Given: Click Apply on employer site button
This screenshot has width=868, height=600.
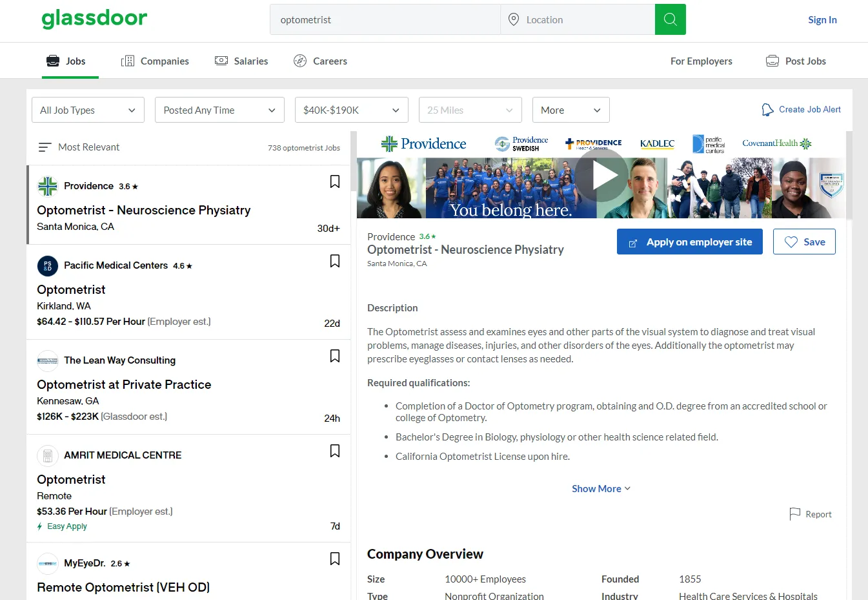Looking at the screenshot, I should pos(690,242).
